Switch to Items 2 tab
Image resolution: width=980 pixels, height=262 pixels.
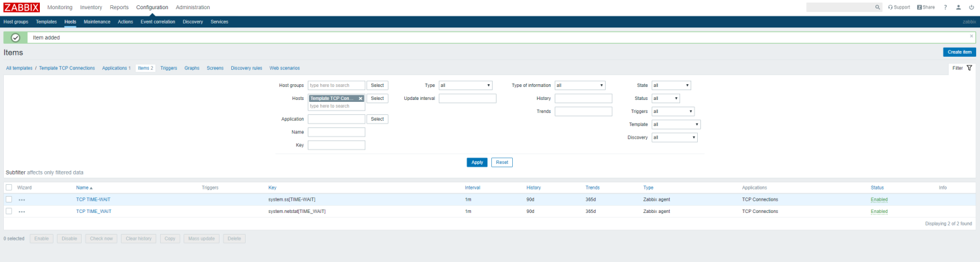(146, 68)
